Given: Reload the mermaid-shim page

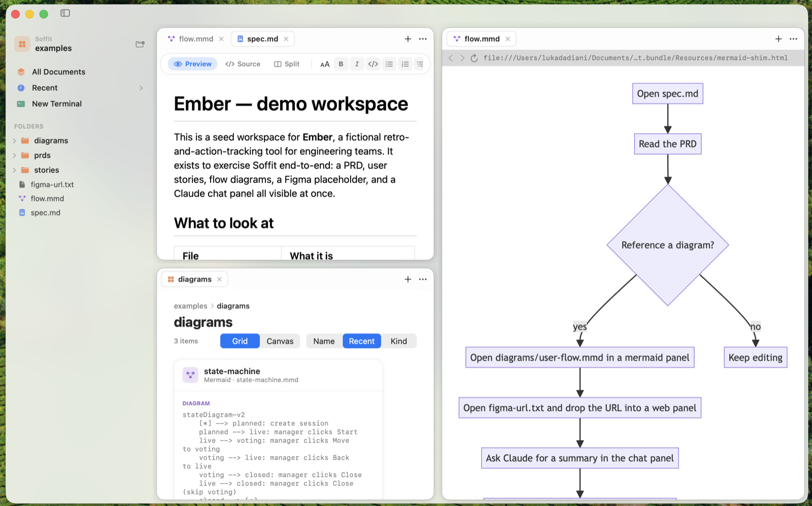Looking at the screenshot, I should click(x=474, y=58).
